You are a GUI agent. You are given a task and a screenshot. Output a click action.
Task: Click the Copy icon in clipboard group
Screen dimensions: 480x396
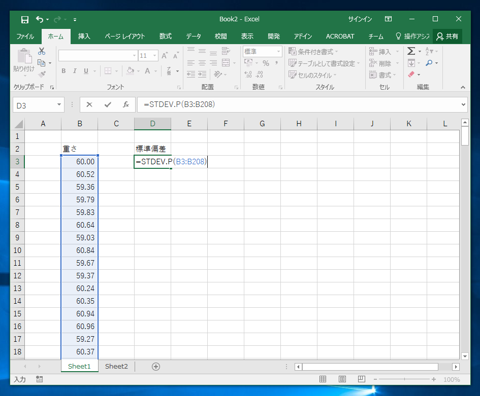pos(41,63)
